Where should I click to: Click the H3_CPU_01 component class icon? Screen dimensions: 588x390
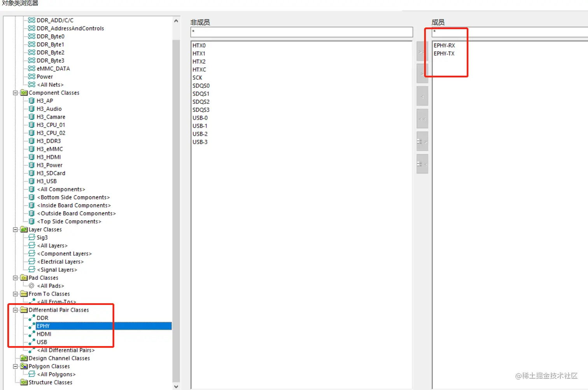click(x=32, y=125)
